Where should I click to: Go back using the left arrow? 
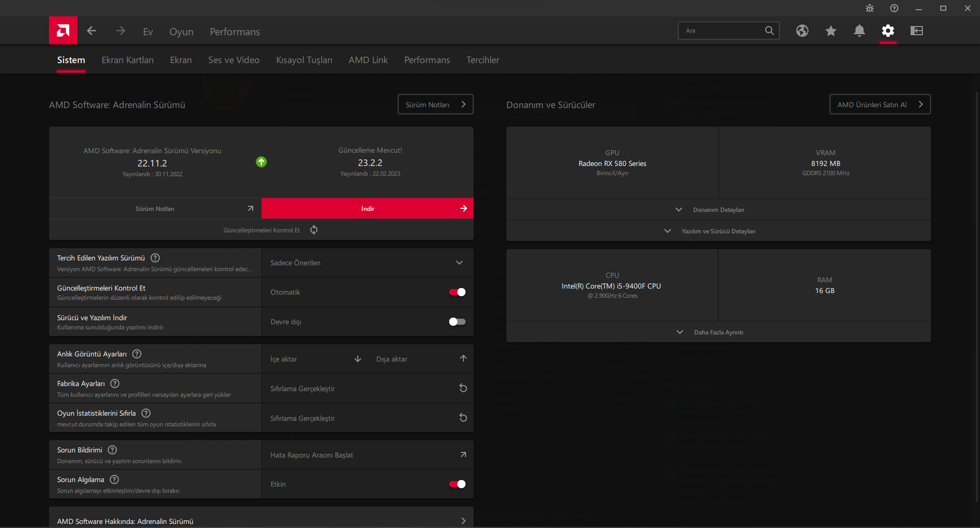[91, 31]
